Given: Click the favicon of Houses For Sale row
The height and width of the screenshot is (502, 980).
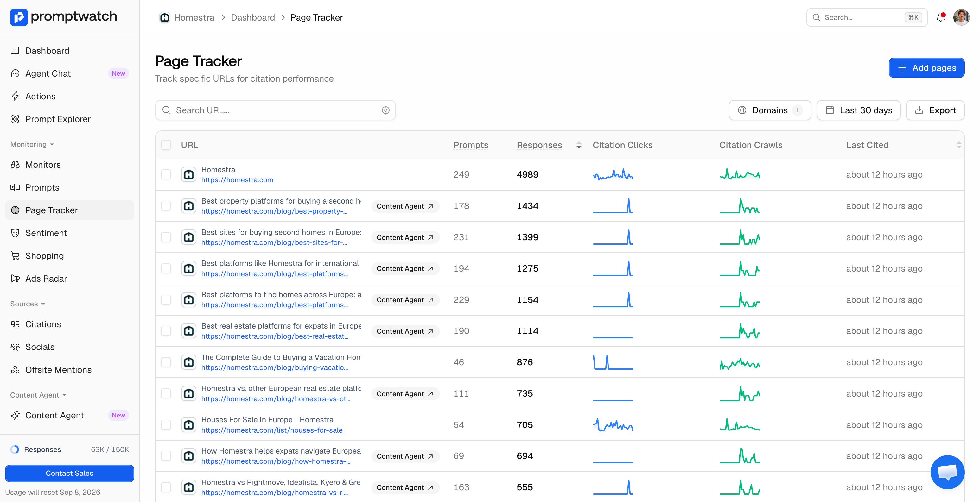Looking at the screenshot, I should (189, 425).
